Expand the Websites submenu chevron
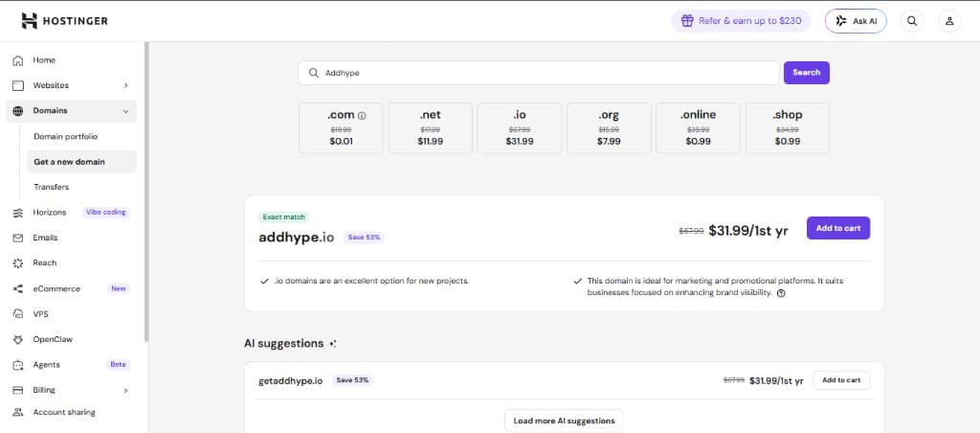Image resolution: width=980 pixels, height=433 pixels. click(x=125, y=85)
